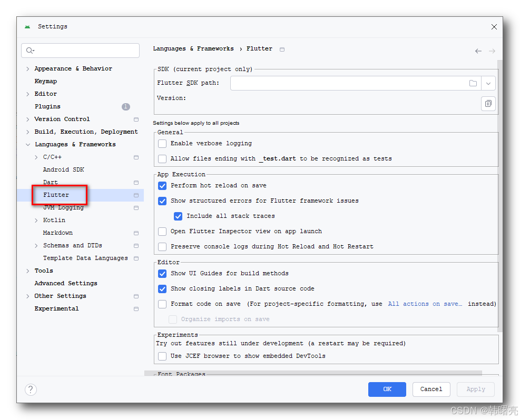Collapse Languages & Frameworks node
Image resolution: width=520 pixels, height=420 pixels.
pyautogui.click(x=27, y=144)
